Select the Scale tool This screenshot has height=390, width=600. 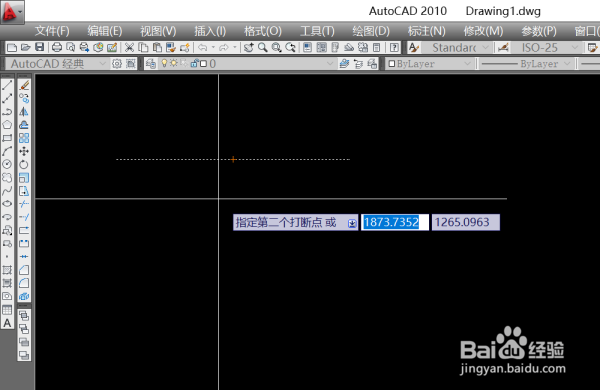[24, 178]
